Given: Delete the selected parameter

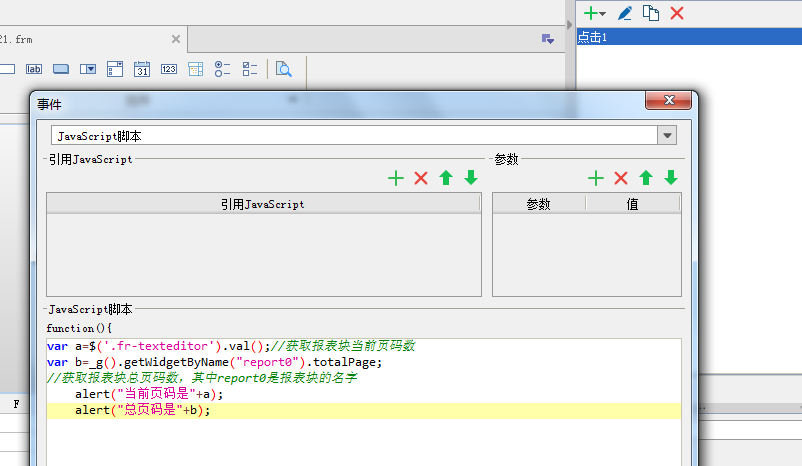Looking at the screenshot, I should 621,178.
